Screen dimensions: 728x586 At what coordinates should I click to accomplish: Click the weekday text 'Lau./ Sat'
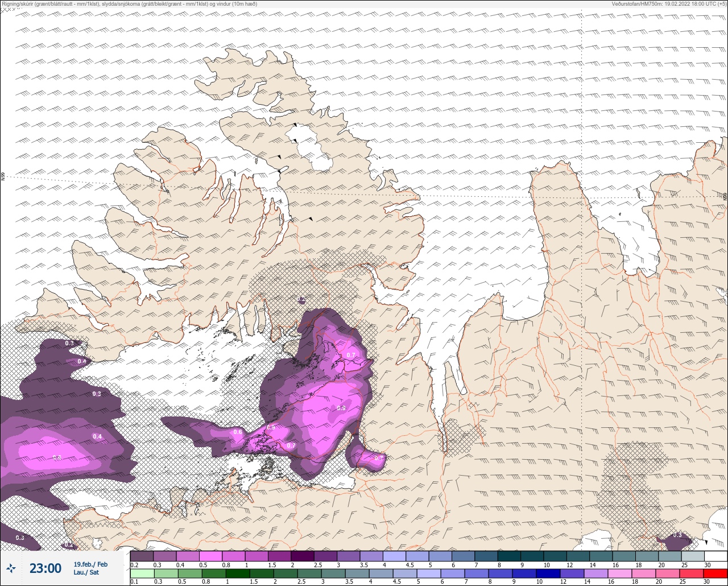tap(86, 572)
